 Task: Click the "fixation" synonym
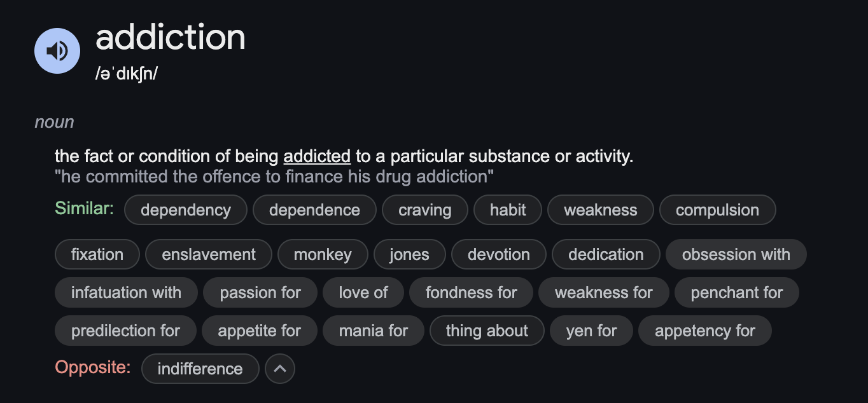coord(97,255)
